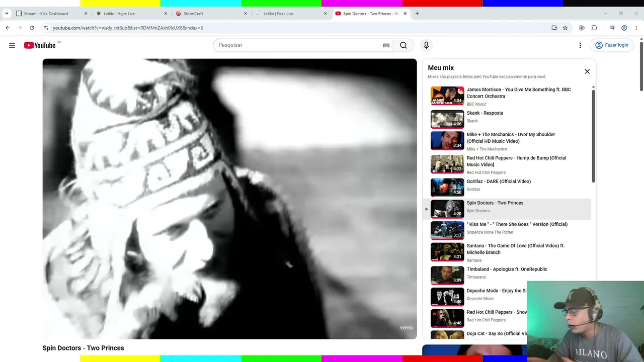Click "Spin Doctors - Two Princes" heading below video

pos(83,348)
